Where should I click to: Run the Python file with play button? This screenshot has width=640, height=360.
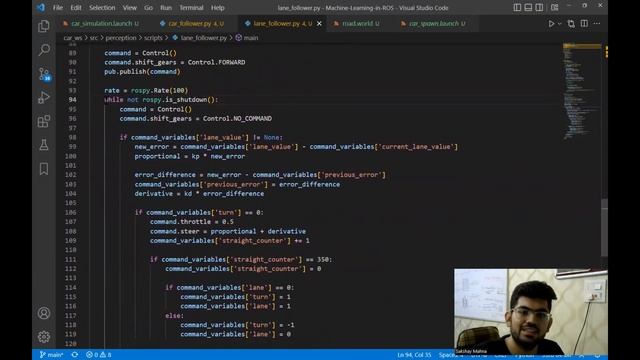(x=551, y=24)
